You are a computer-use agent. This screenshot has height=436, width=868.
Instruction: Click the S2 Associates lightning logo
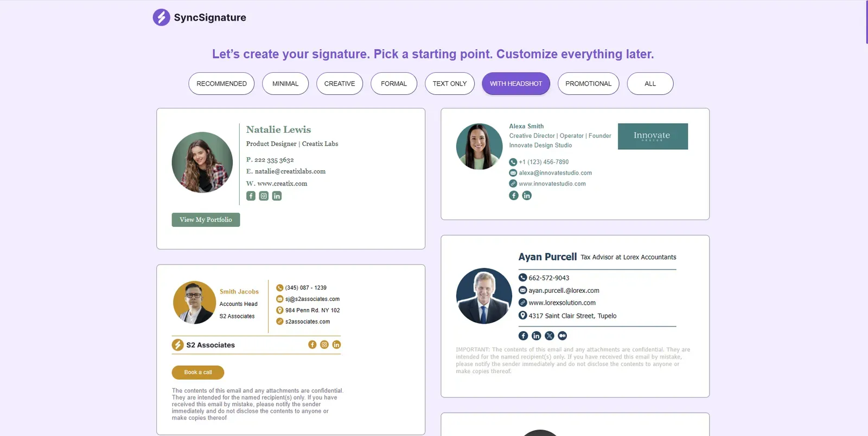pos(177,345)
